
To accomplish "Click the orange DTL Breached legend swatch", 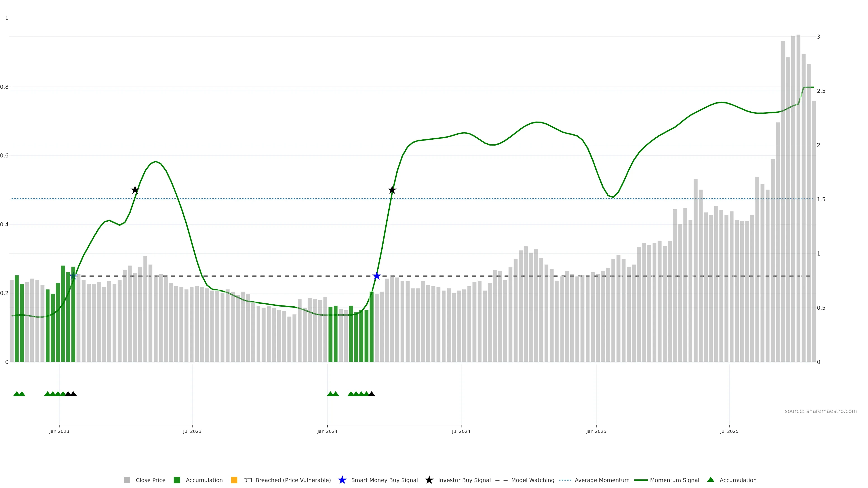I will click(234, 480).
